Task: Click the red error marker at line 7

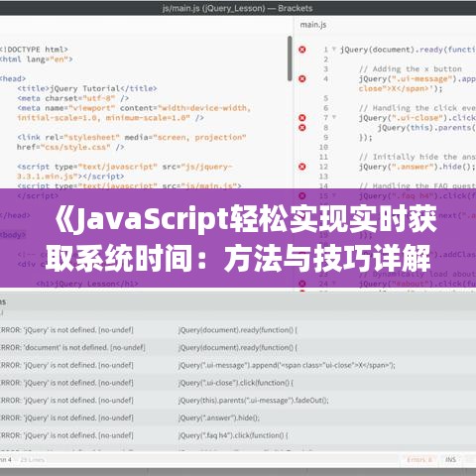Action: 302,118
